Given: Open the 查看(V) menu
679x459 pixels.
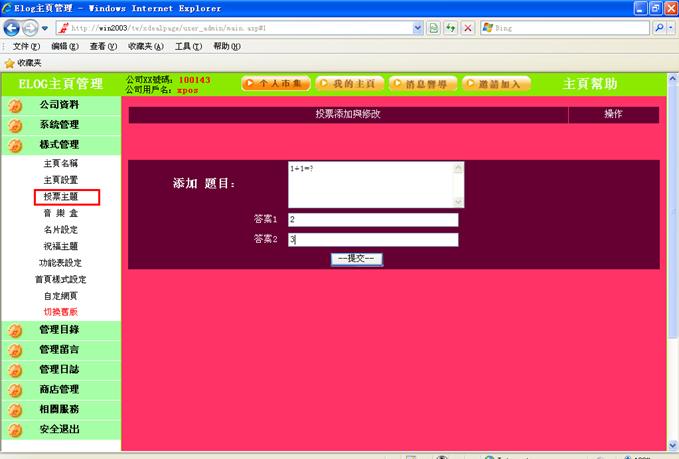Looking at the screenshot, I should (x=103, y=46).
